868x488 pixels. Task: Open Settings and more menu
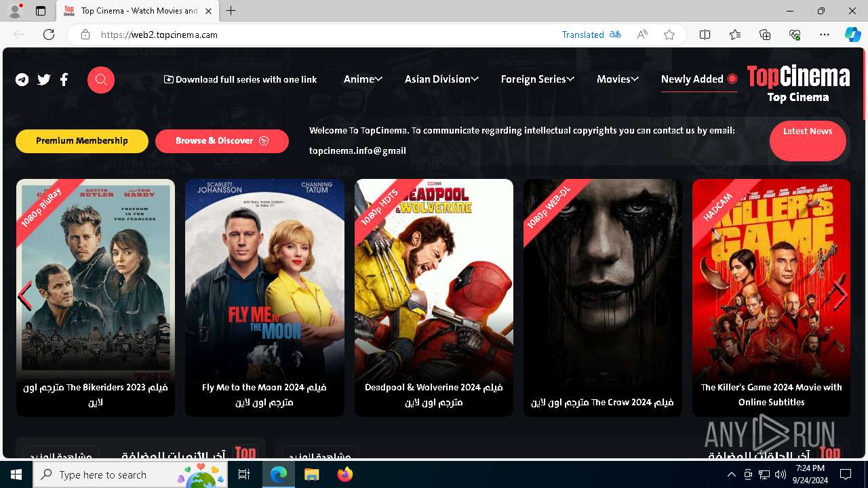825,35
